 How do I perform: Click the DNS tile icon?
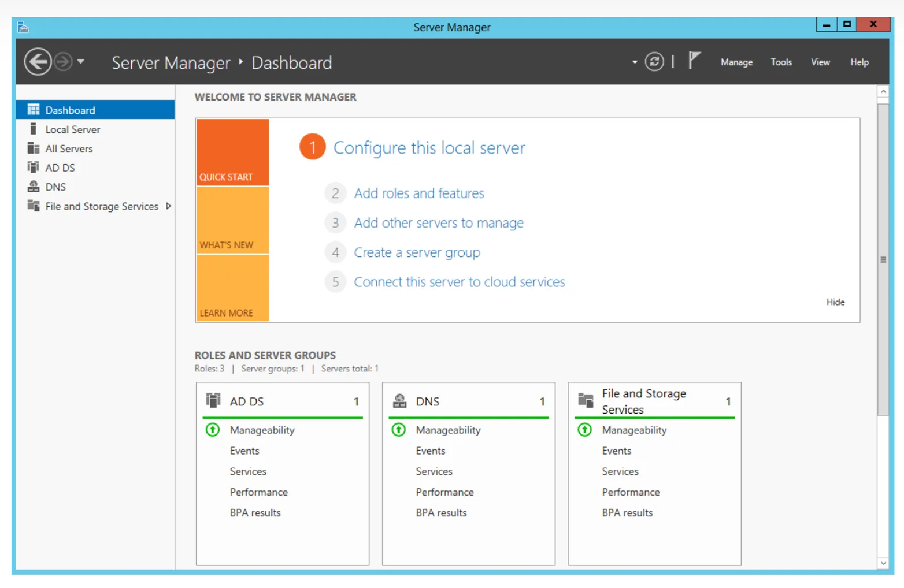399,400
